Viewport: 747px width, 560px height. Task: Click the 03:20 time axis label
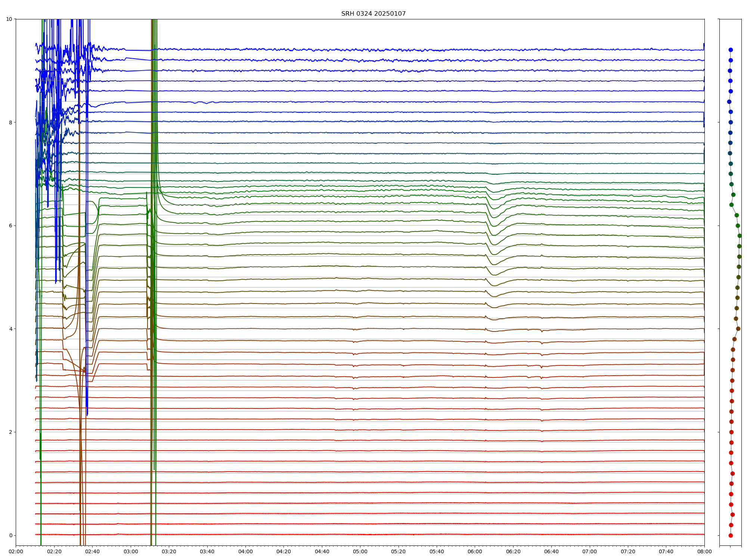click(x=169, y=551)
